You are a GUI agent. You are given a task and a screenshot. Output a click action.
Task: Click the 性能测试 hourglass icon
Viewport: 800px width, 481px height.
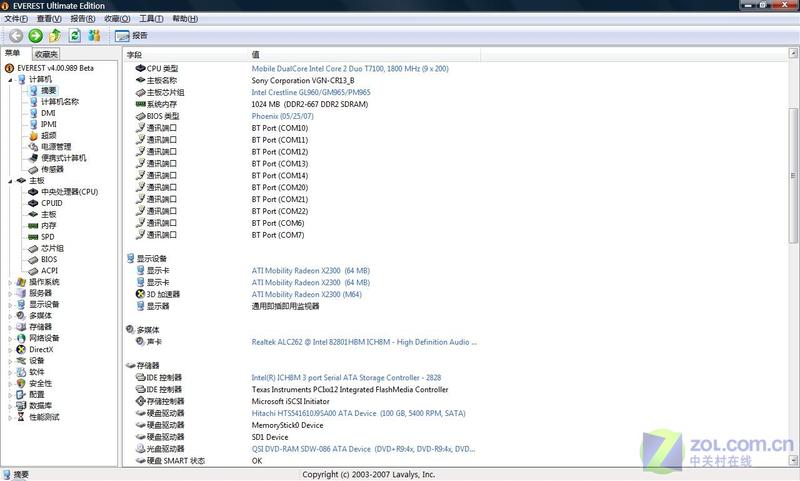tap(21, 417)
